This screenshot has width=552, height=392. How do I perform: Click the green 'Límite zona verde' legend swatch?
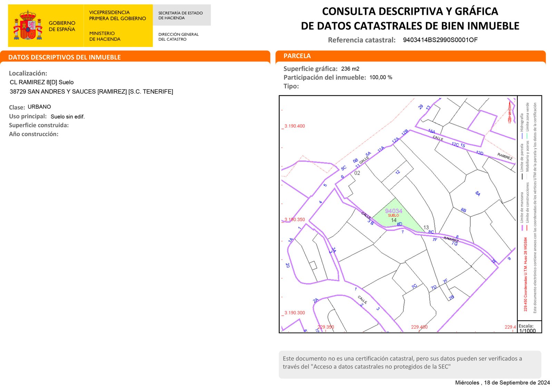pos(527,136)
